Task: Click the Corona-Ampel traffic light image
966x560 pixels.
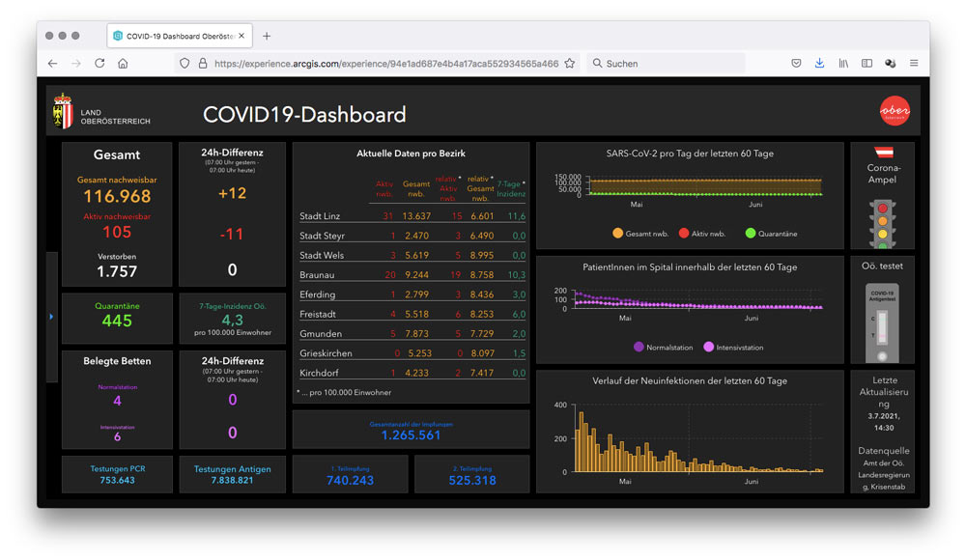Action: click(882, 223)
